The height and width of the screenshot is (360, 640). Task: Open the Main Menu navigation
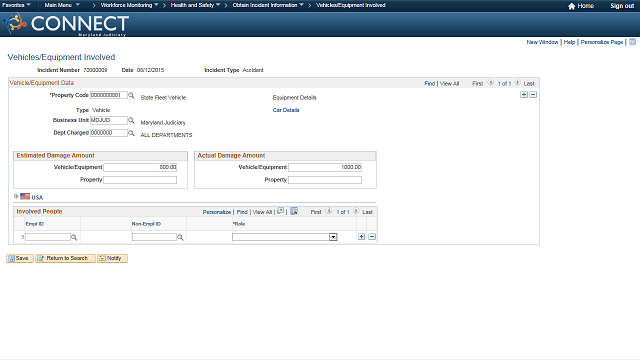click(62, 5)
